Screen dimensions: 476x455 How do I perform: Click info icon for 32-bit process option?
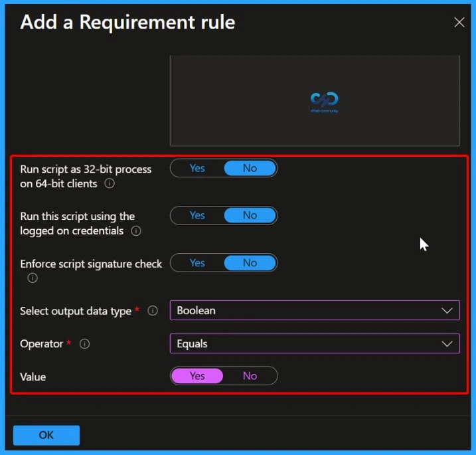pos(110,183)
